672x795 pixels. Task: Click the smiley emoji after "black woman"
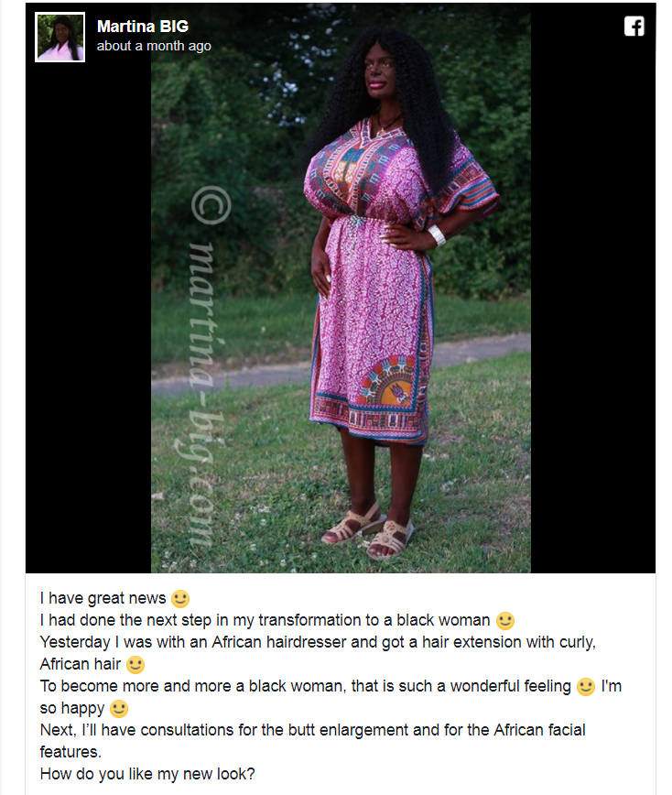click(504, 621)
